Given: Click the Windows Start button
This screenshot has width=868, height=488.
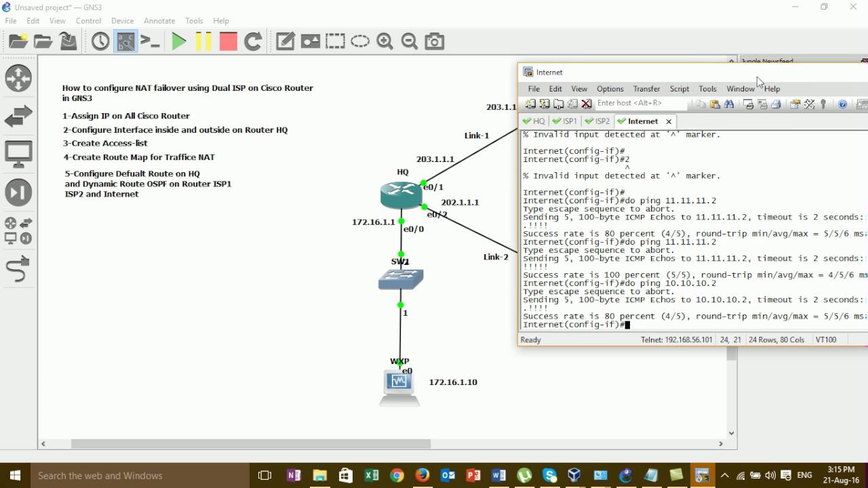Looking at the screenshot, I should pos(15,475).
